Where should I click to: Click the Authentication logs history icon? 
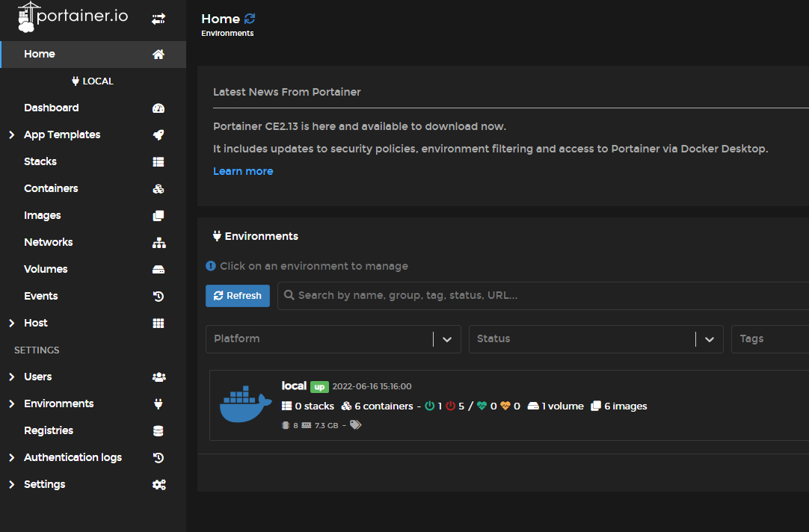pyautogui.click(x=159, y=458)
